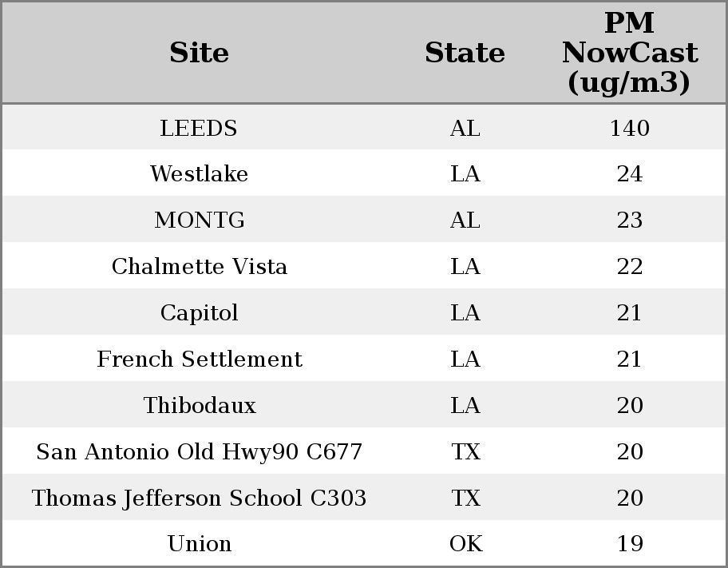
Task: Click the OK state cell
Action: (x=465, y=543)
